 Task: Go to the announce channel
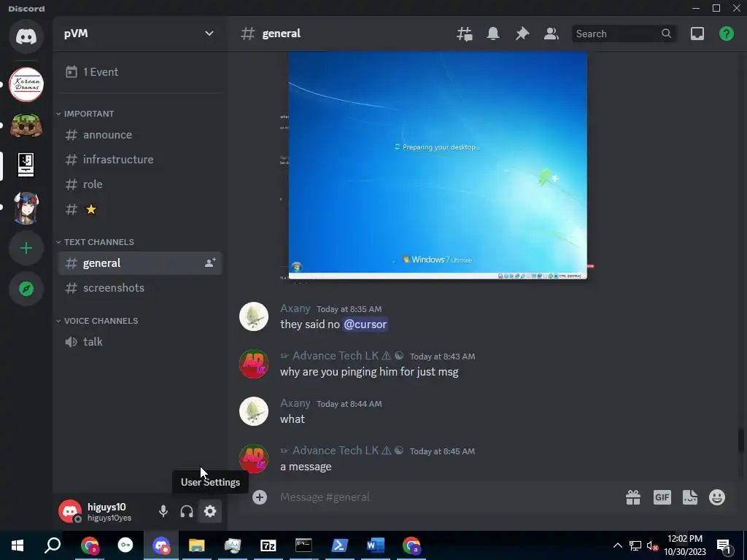pos(139,135)
